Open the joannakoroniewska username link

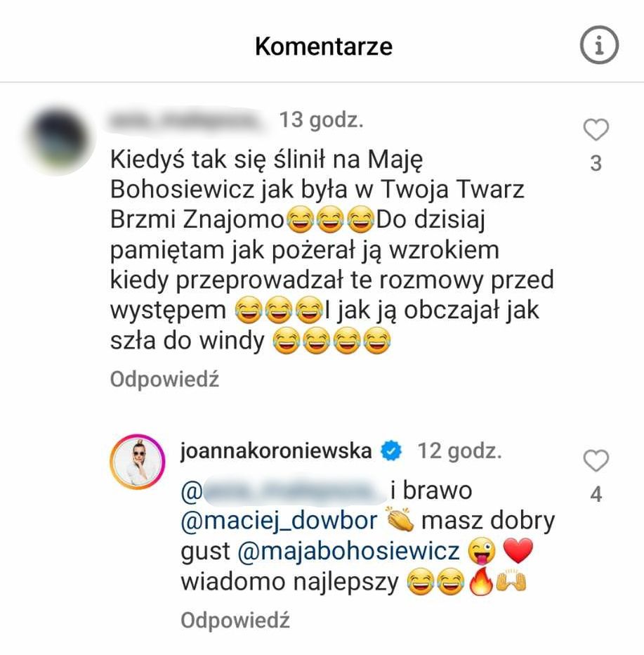[x=276, y=451]
